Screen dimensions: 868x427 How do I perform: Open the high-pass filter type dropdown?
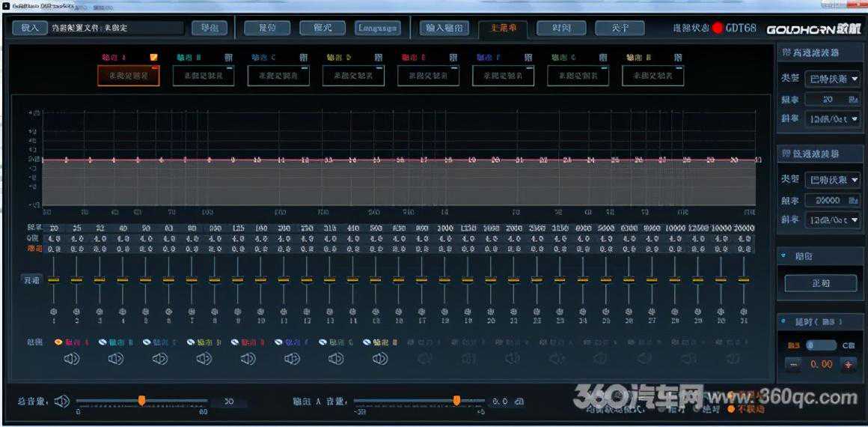click(x=831, y=79)
